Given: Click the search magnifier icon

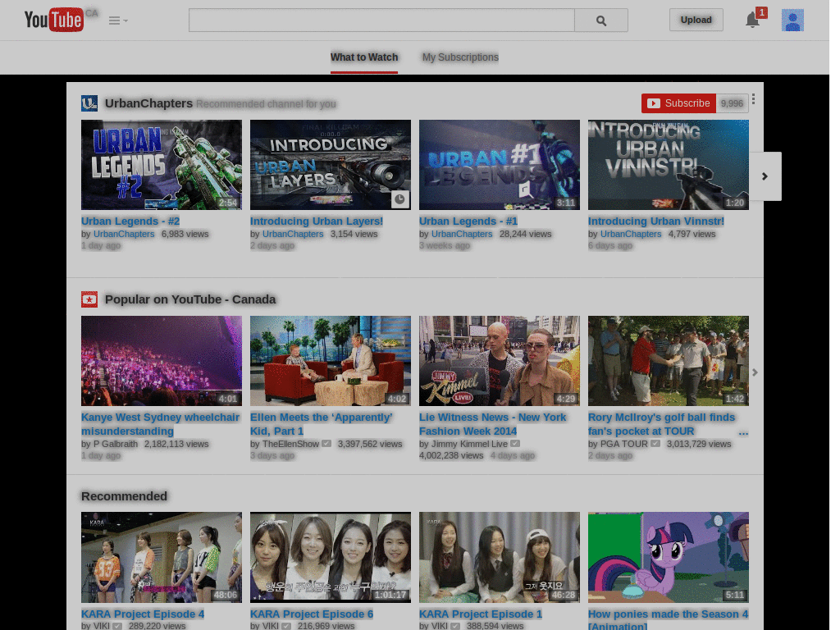Looking at the screenshot, I should [600, 20].
